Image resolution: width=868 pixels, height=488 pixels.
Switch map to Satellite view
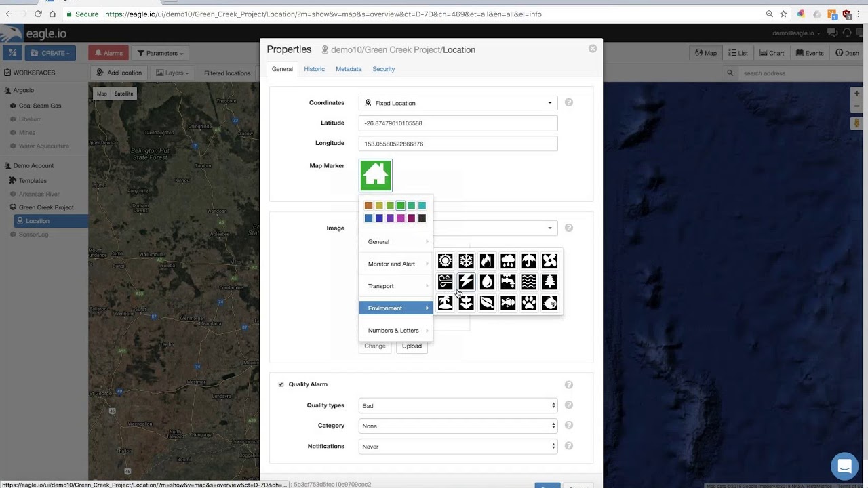click(123, 94)
